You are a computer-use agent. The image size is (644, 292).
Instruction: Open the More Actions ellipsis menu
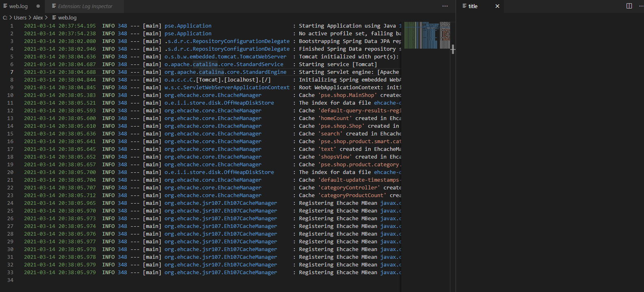coord(445,6)
